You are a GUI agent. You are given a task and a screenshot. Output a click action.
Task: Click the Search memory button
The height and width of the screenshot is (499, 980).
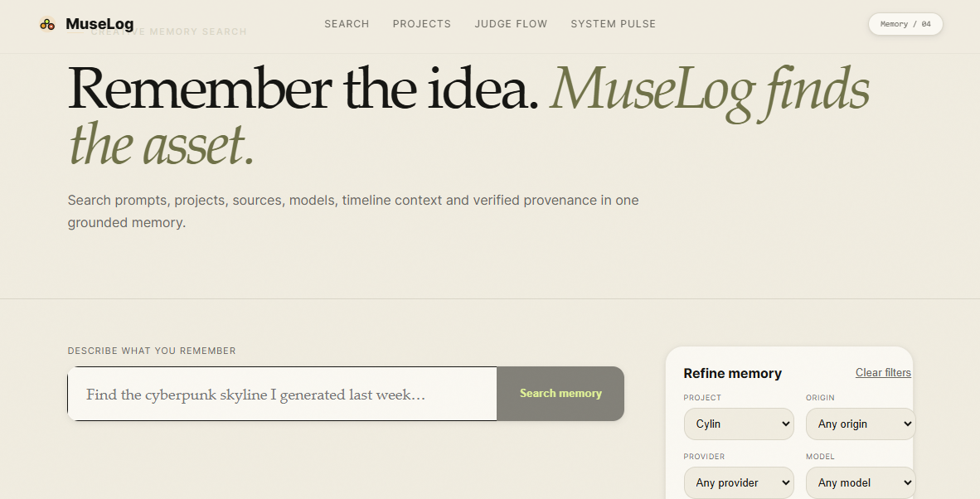click(x=560, y=394)
